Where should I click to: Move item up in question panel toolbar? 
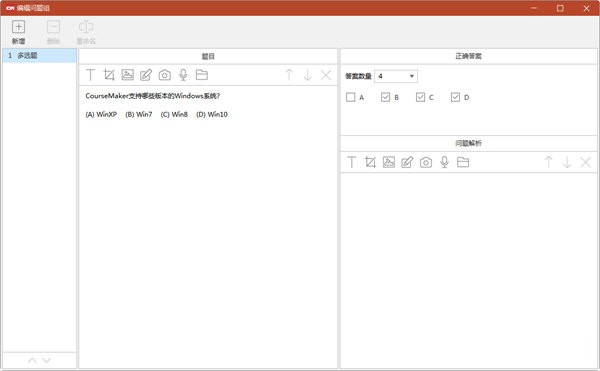click(289, 75)
